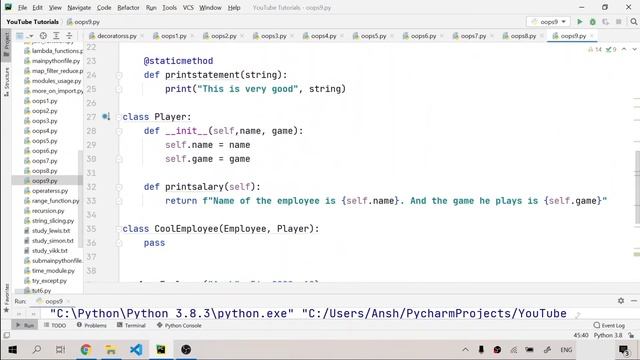Show hidden system tray icons
Image resolution: width=640 pixels, height=360 pixels.
coord(465,349)
